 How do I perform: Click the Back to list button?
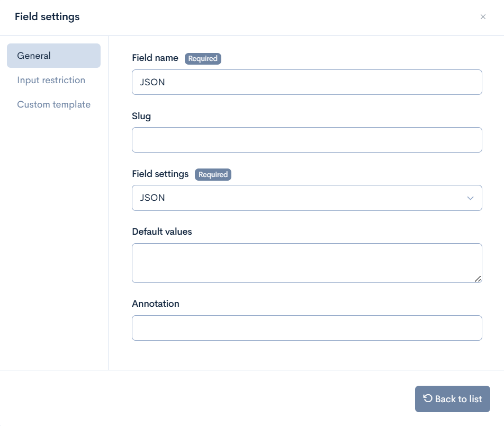pyautogui.click(x=452, y=399)
